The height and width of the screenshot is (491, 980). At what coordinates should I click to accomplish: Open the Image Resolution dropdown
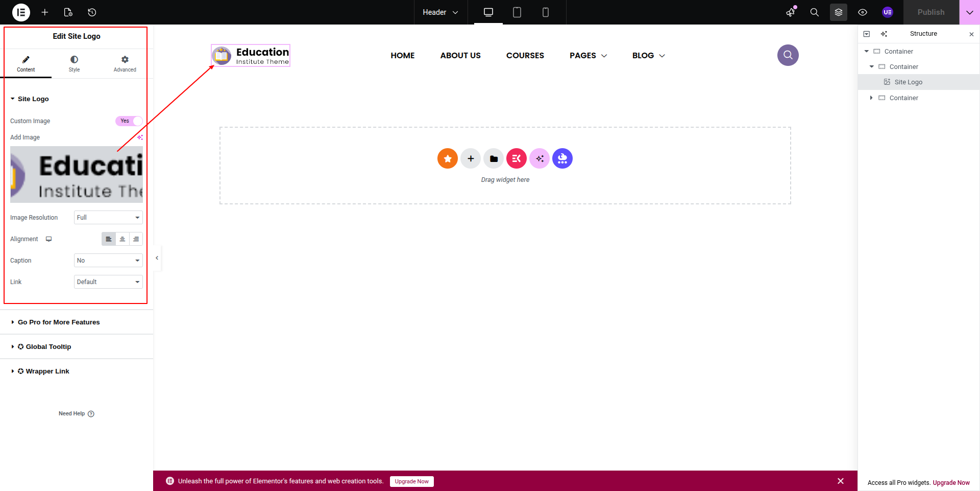point(108,218)
